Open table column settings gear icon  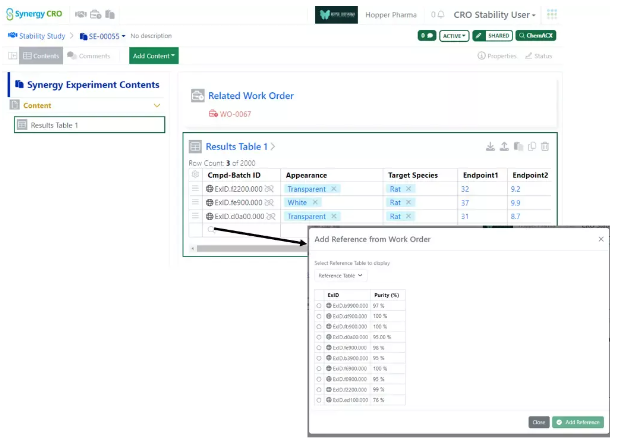click(194, 174)
